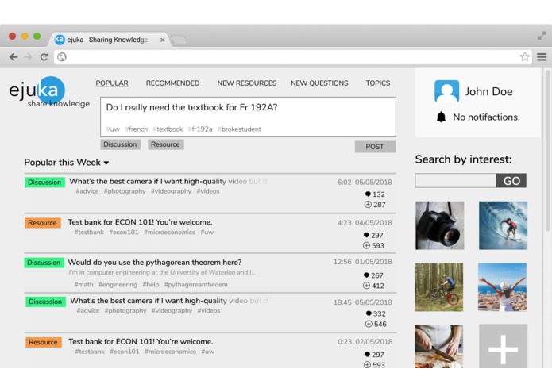This screenshot has width=552, height=392.
Task: Click the #pythagoreantheoem tag
Action: tap(195, 284)
